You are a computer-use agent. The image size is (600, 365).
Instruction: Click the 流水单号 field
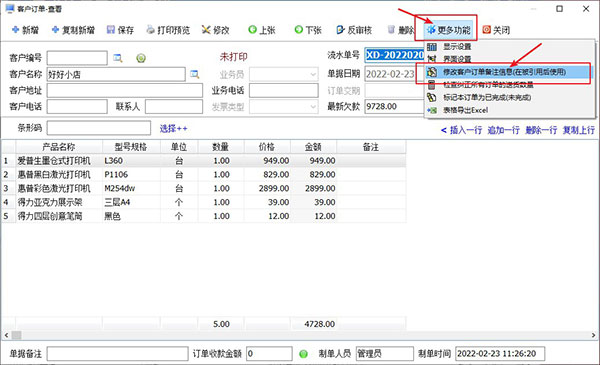[x=395, y=55]
